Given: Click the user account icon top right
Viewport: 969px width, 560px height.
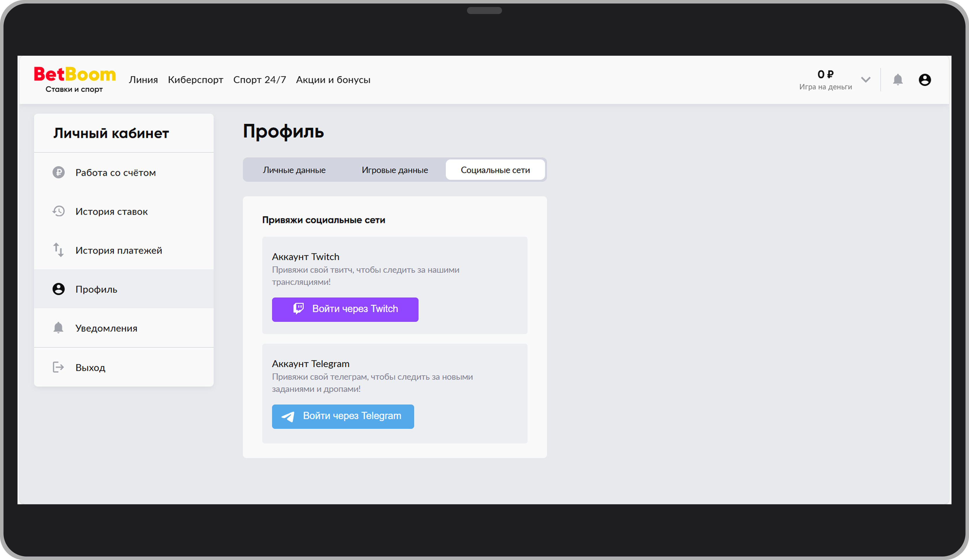Looking at the screenshot, I should coord(925,80).
